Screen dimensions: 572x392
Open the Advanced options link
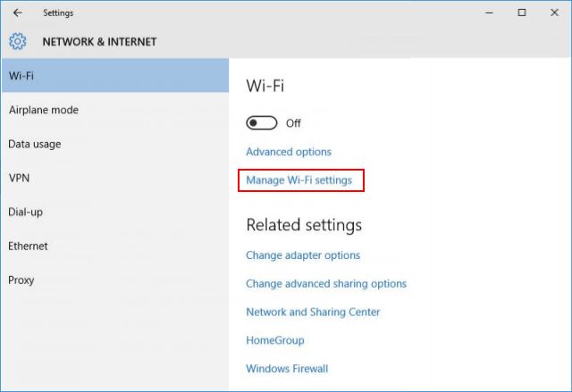[289, 152]
